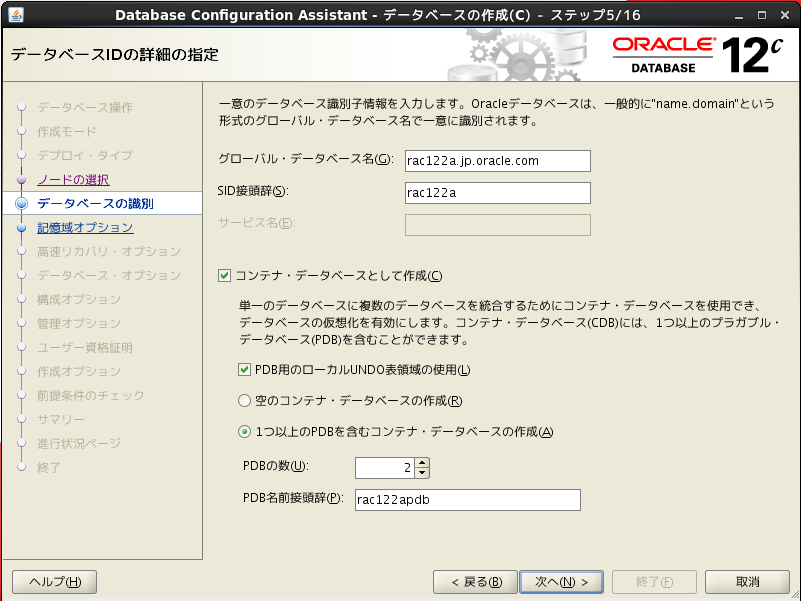Click the ヘルプ button

point(54,582)
